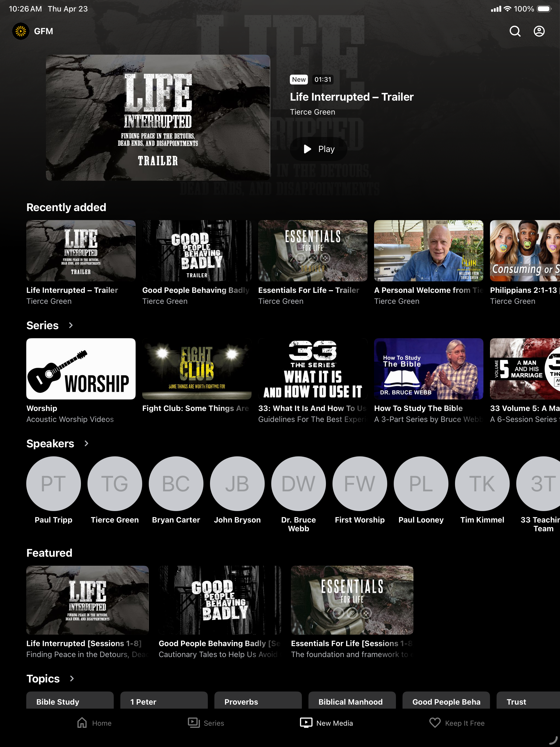Open the Fight Club series thumbnail
Screen dimensions: 560x747
[x=197, y=369]
